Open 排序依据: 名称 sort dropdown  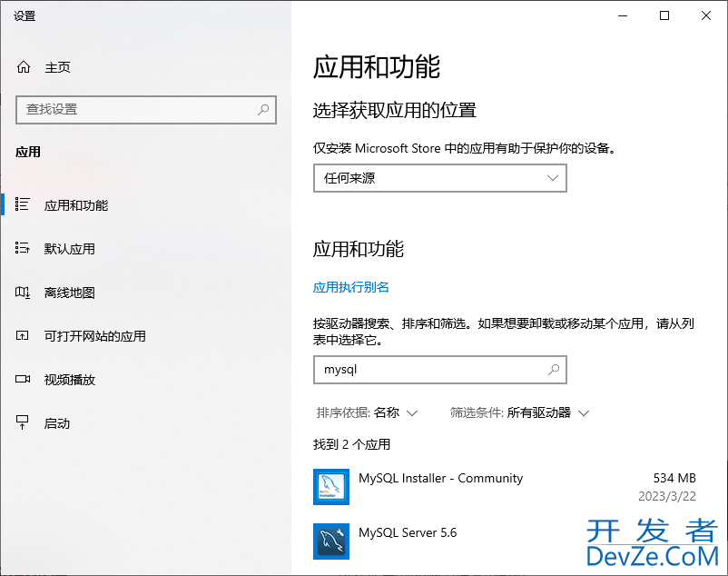(x=368, y=412)
